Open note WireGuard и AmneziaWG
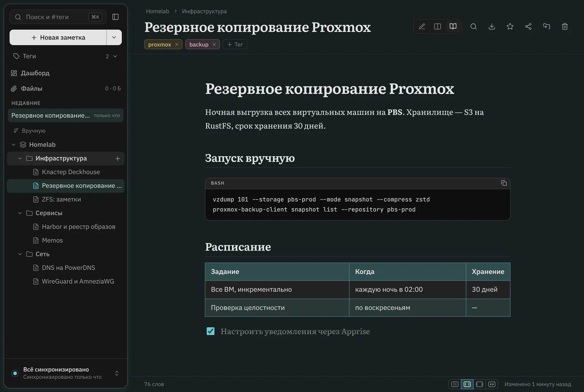This screenshot has height=392, width=584. (x=66, y=282)
